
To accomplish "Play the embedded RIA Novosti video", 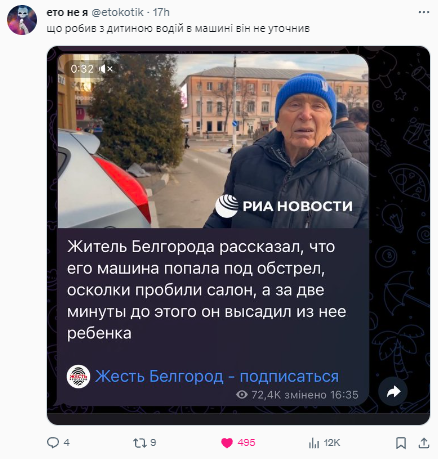I will tap(213, 141).
